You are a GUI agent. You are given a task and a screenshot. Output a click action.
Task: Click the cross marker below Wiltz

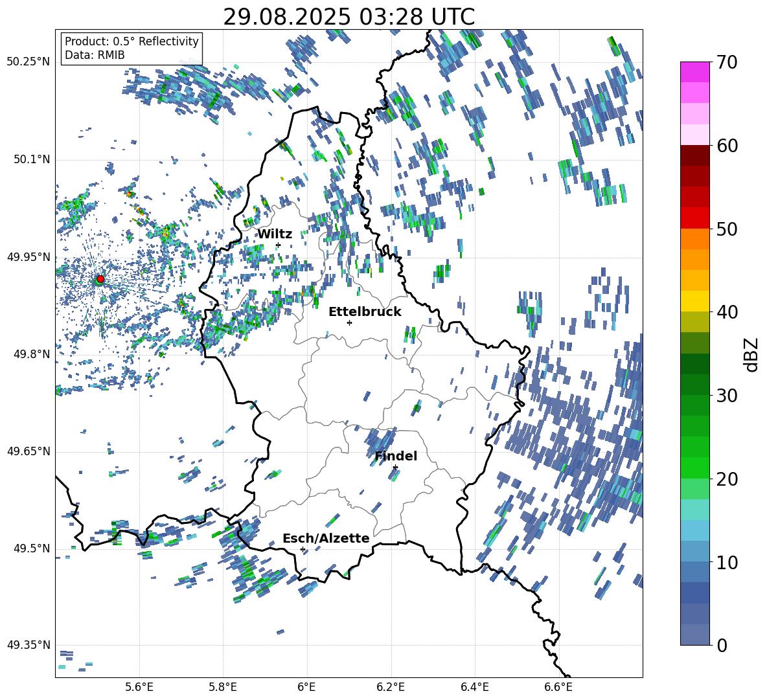[279, 245]
